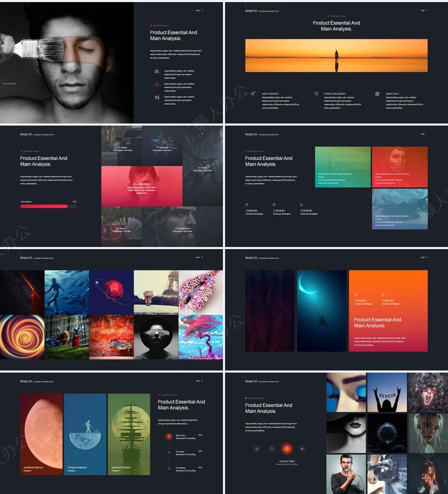Open the Jonathan Marcus moon card
Image resolution: width=448 pixels, height=494 pixels.
[x=42, y=434]
